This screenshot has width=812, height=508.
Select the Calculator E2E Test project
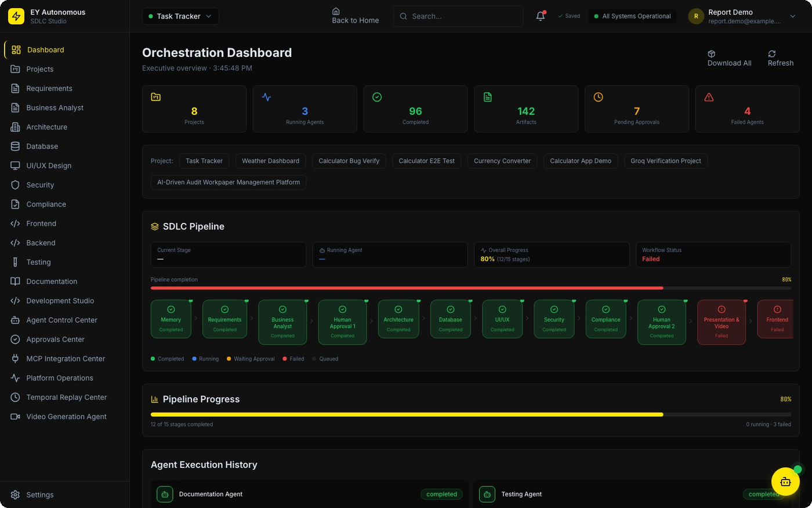point(427,161)
